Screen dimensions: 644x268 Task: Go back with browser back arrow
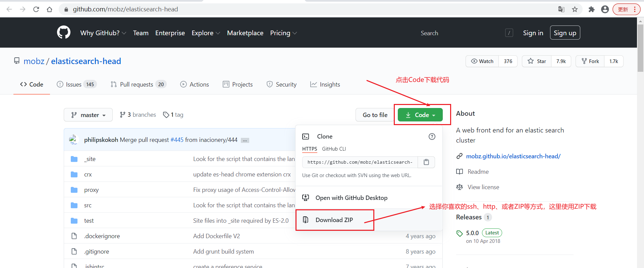pos(9,9)
